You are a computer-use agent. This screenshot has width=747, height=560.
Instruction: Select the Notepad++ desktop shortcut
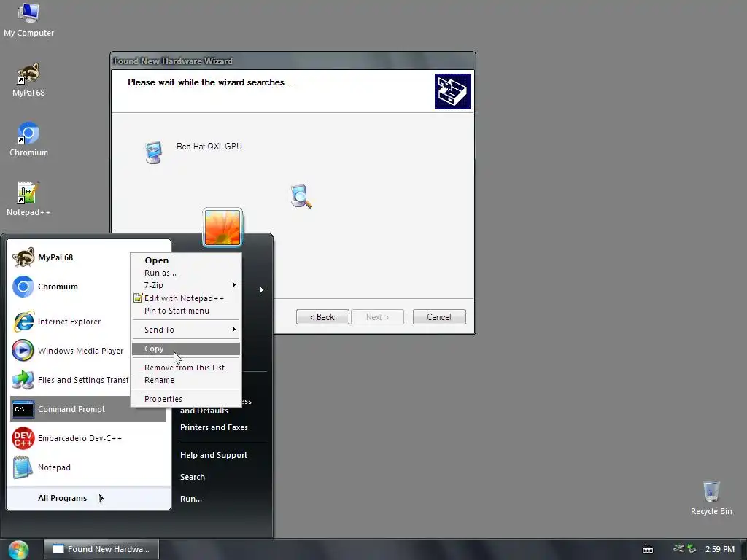pyautogui.click(x=28, y=200)
